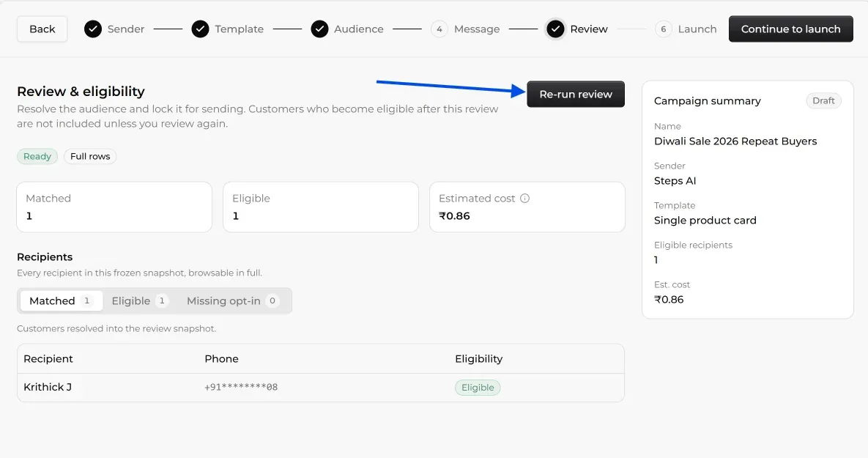Click the Eligible badge in Krithick J row
868x458 pixels.
point(478,388)
